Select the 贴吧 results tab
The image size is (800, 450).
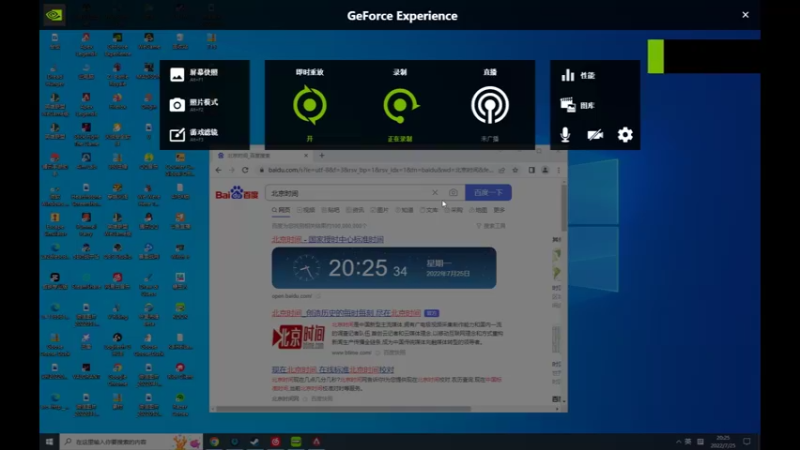coord(331,210)
